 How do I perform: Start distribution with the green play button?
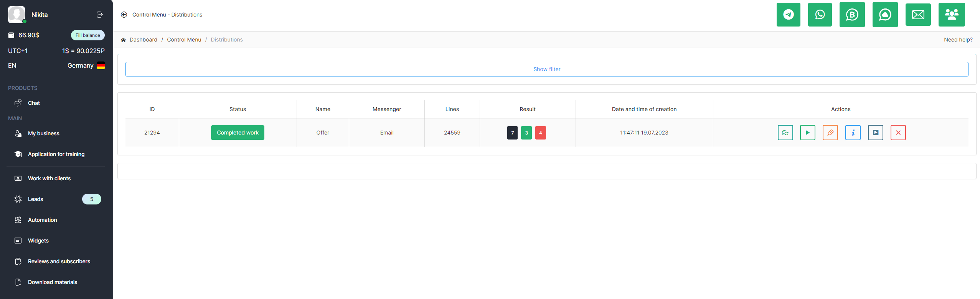pyautogui.click(x=807, y=133)
